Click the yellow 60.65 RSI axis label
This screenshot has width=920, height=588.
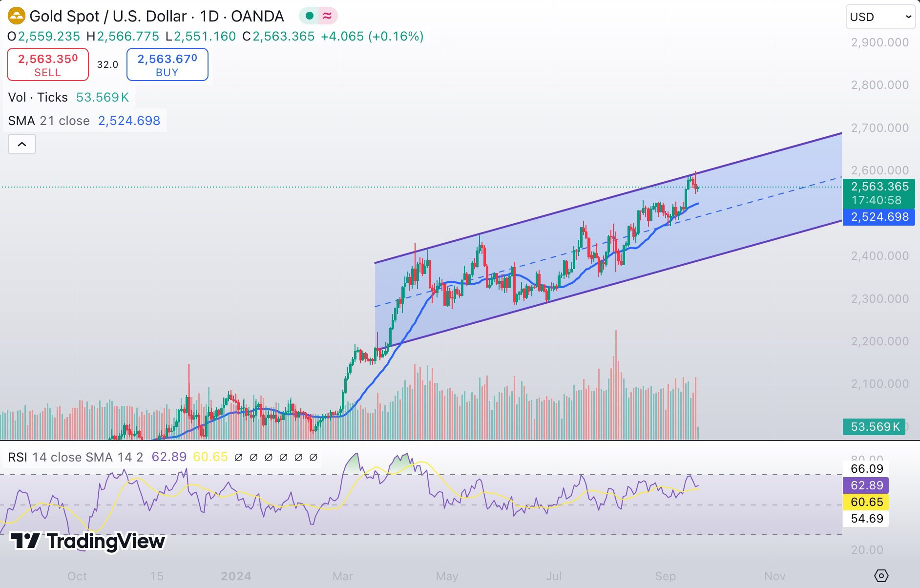point(866,502)
